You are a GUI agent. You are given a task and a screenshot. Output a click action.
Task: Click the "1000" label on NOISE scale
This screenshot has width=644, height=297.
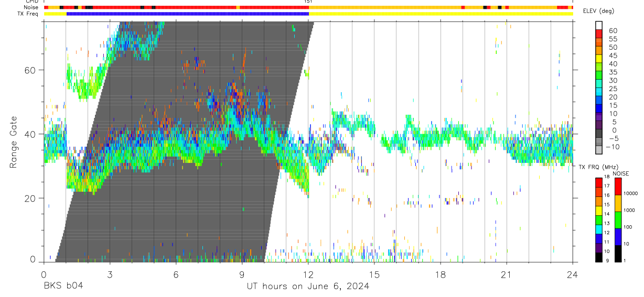(629, 210)
